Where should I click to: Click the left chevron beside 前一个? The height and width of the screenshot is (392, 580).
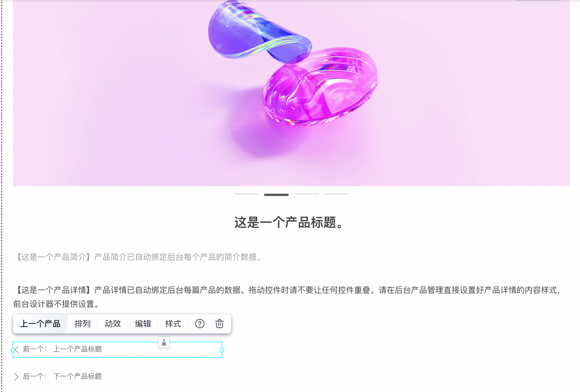tap(17, 349)
